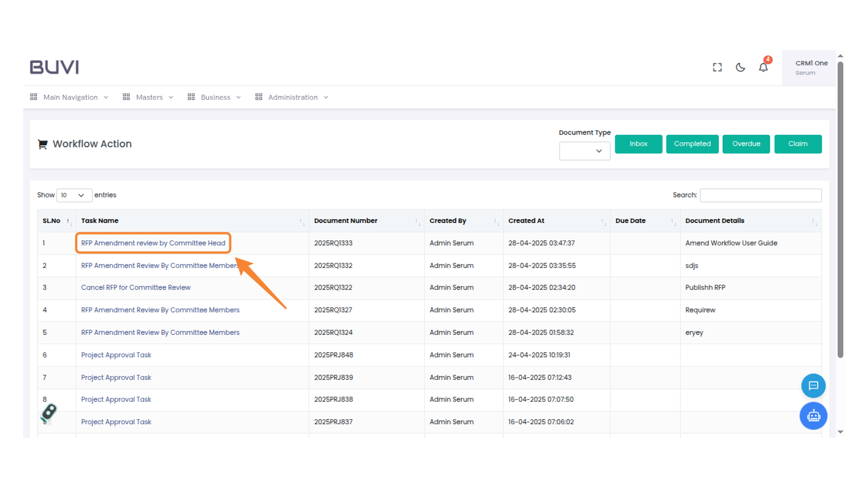Open the notifications bell icon
This screenshot has height=488, width=868.
[763, 67]
